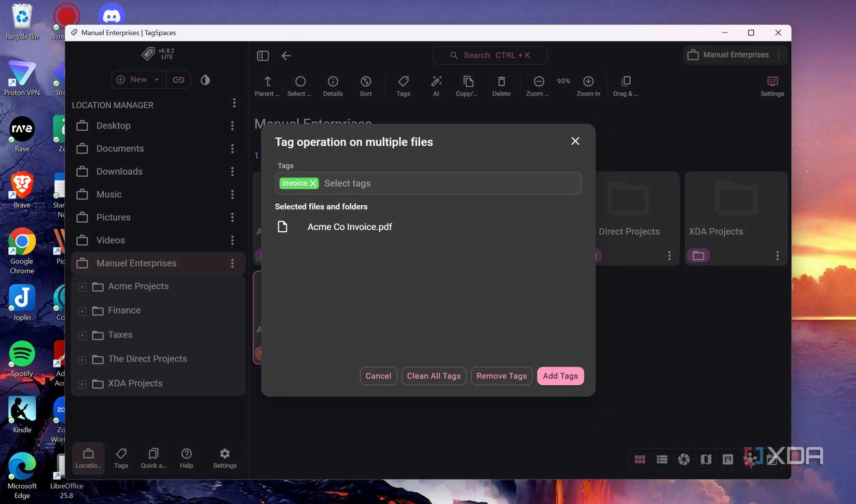Expand the Acme Projects folder
Image resolution: width=856 pixels, height=504 pixels.
[x=82, y=287]
